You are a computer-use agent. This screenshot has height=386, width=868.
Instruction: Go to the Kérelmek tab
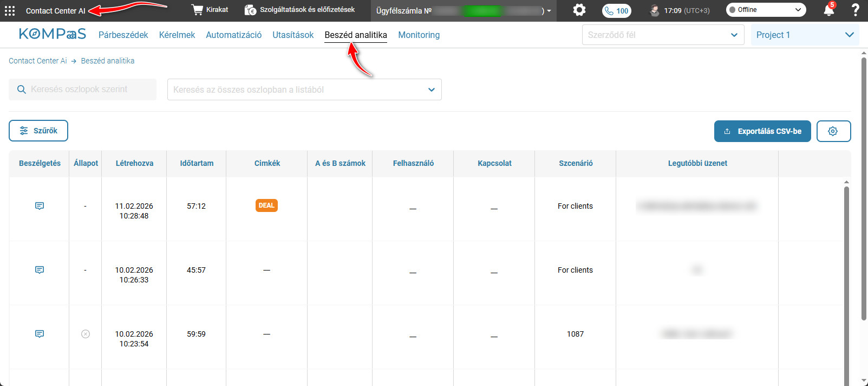[177, 35]
